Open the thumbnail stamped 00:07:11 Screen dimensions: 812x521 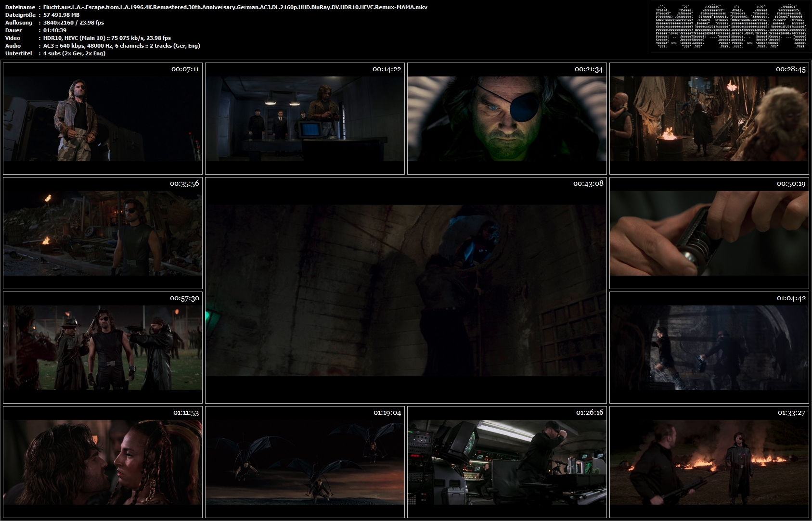(x=103, y=118)
